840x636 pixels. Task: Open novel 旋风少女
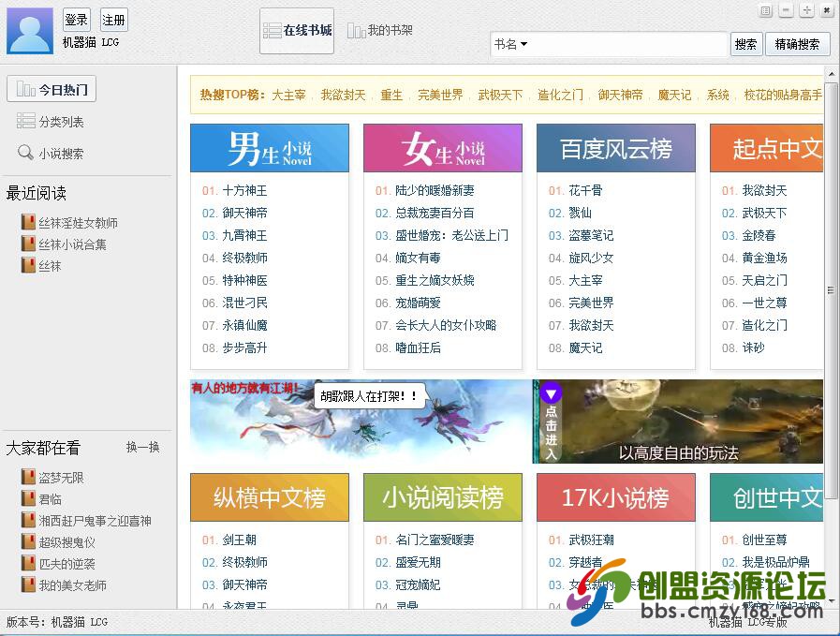(591, 258)
